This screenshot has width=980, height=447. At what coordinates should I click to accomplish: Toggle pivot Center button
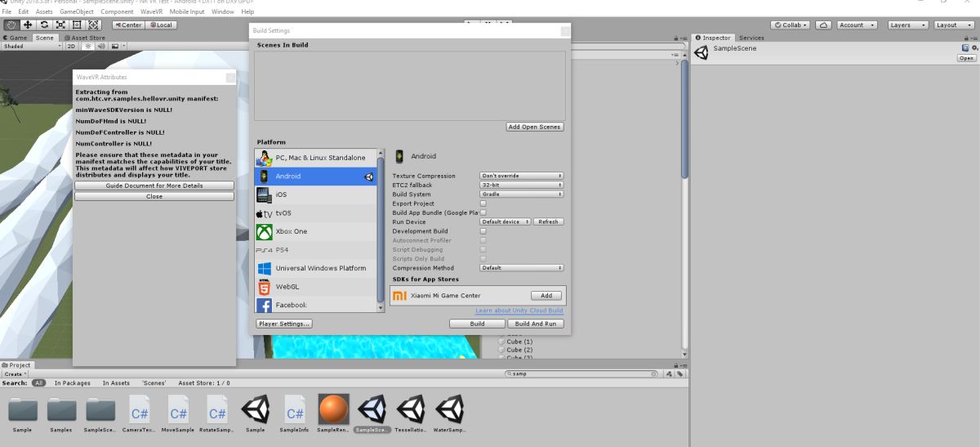point(127,25)
